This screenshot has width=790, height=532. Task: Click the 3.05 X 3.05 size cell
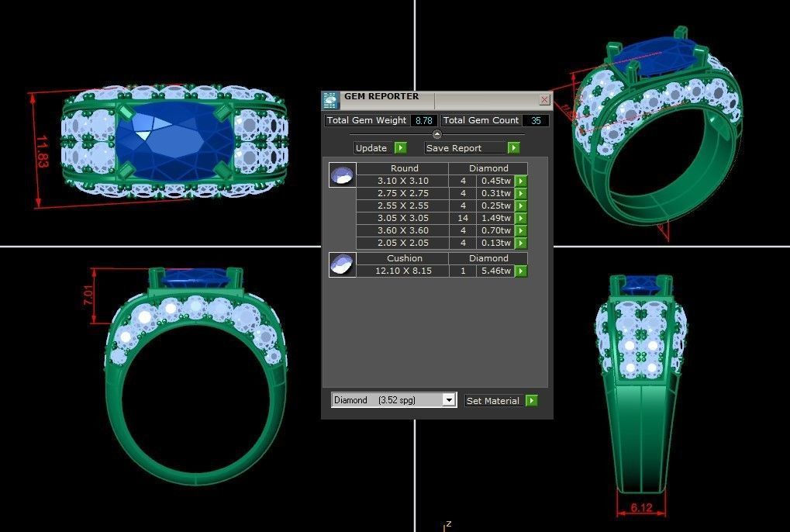[x=403, y=218]
